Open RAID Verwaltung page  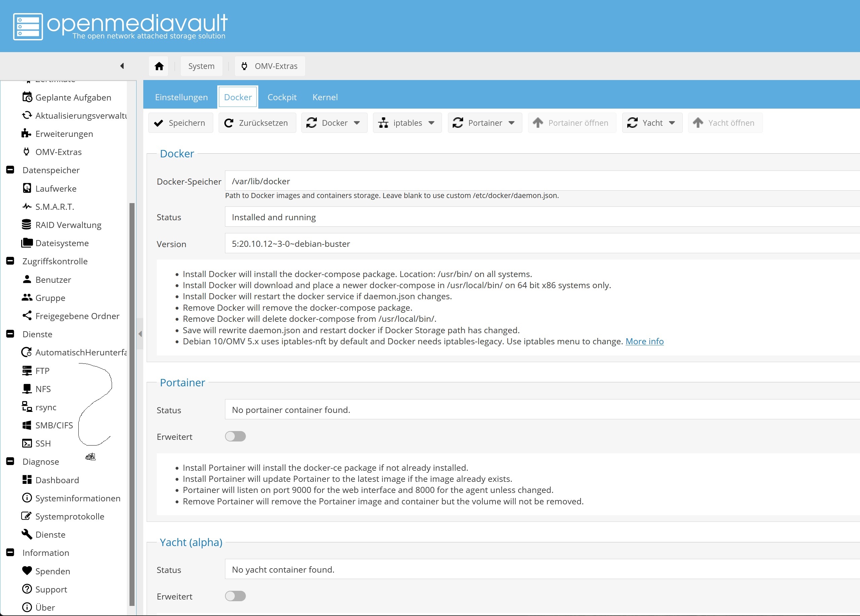pos(62,225)
